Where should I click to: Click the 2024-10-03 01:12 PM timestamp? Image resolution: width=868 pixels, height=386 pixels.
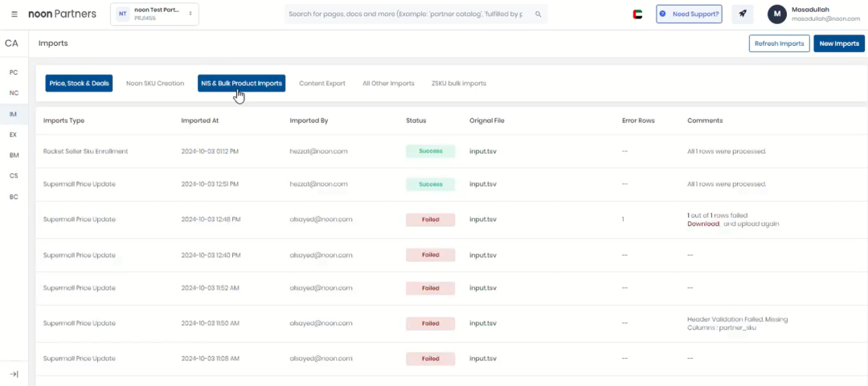211,151
